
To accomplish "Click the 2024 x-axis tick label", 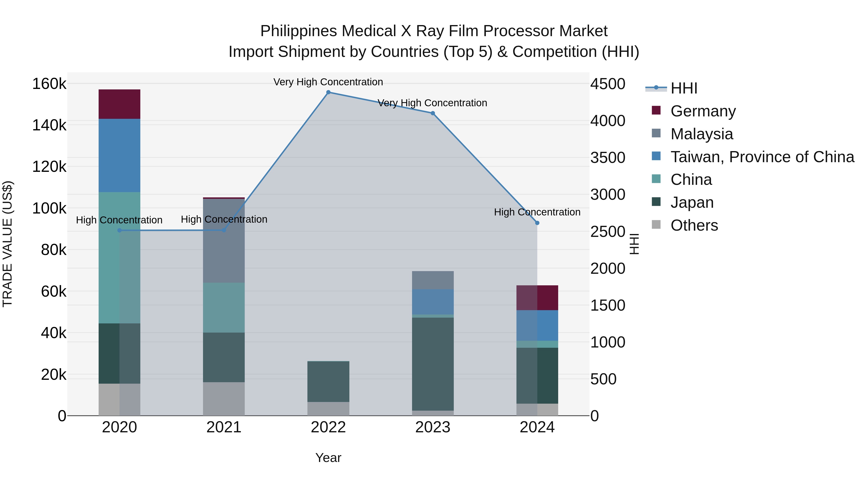I will 537,427.
